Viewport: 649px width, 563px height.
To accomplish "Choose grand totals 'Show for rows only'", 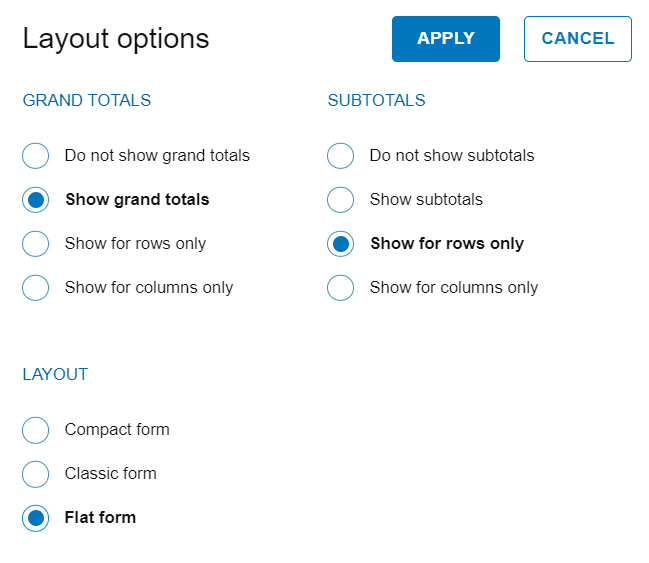I will click(35, 244).
